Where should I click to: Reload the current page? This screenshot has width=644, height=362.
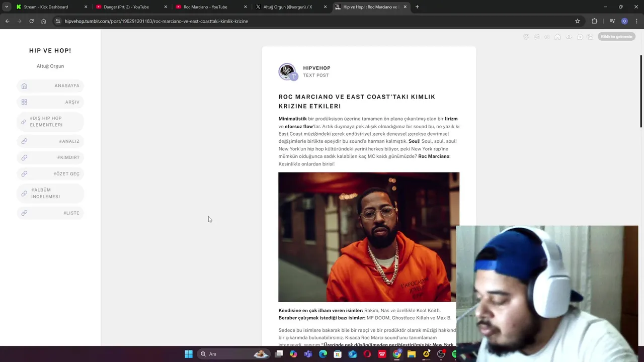(31, 21)
